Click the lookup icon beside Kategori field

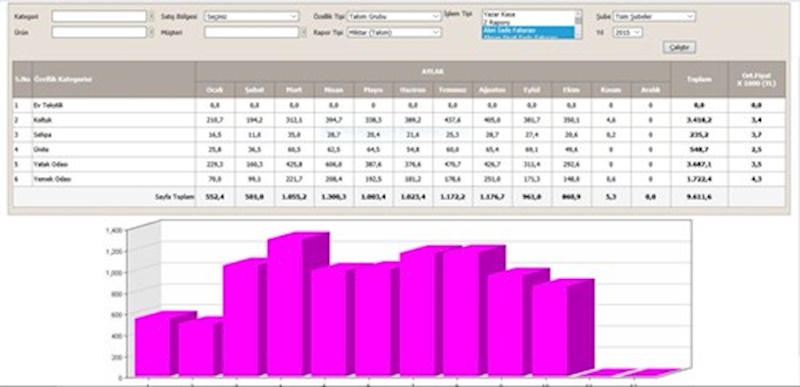152,17
